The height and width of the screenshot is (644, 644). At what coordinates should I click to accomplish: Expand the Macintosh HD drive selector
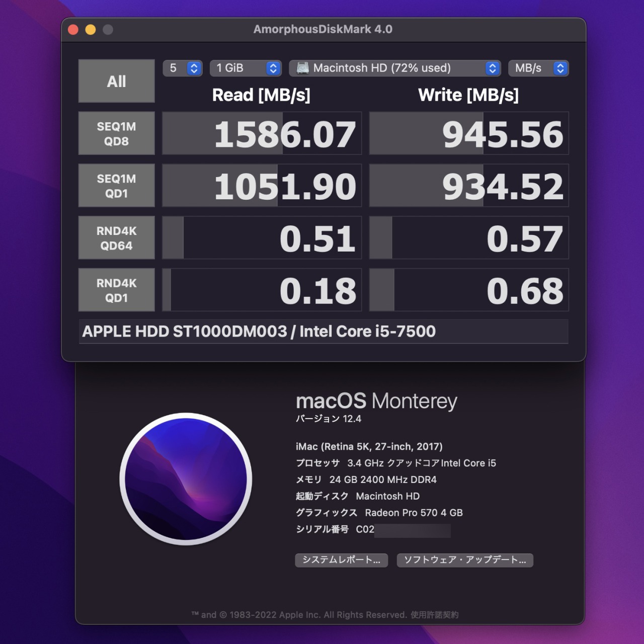tap(395, 68)
